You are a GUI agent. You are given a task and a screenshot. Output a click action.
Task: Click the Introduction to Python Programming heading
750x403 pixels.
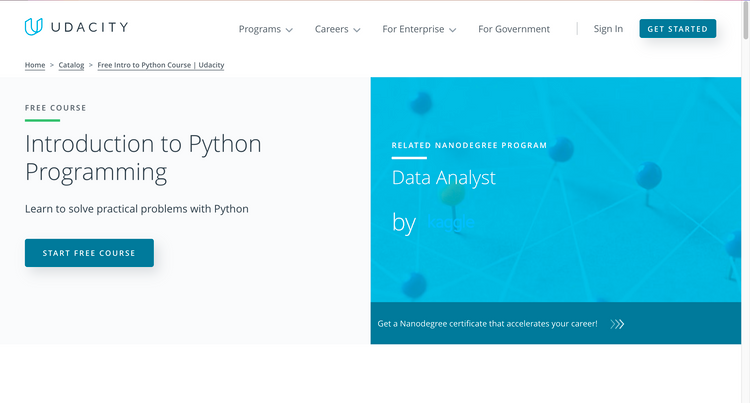coord(143,157)
